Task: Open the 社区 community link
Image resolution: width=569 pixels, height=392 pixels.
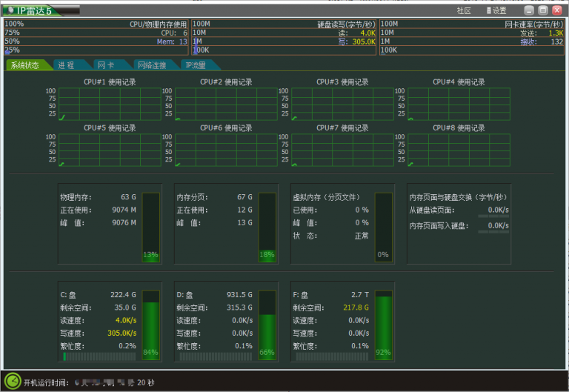Action: [x=464, y=11]
